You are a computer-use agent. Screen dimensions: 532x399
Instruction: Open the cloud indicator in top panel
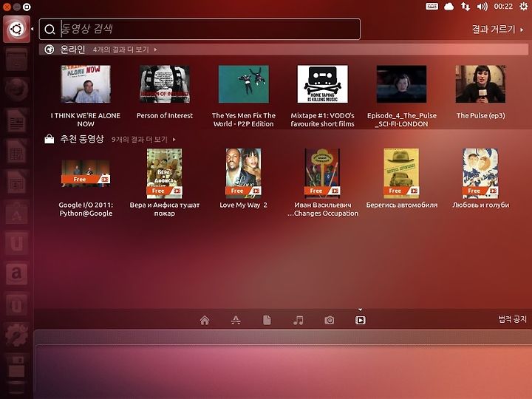(449, 7)
